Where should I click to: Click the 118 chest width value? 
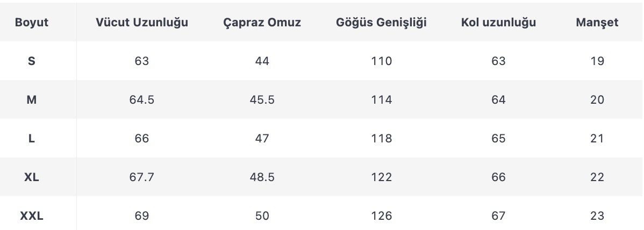click(382, 139)
